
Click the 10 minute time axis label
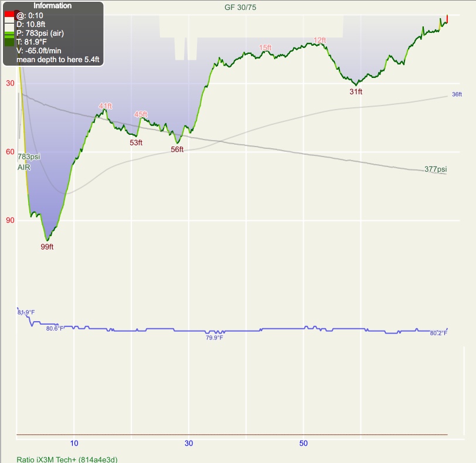(x=74, y=443)
